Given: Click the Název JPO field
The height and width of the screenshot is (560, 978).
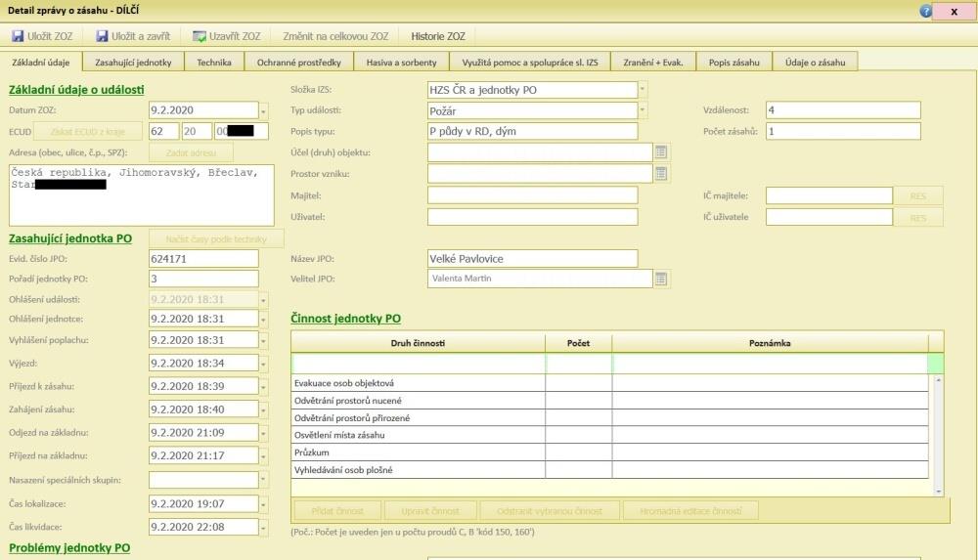Looking at the screenshot, I should coord(533,259).
